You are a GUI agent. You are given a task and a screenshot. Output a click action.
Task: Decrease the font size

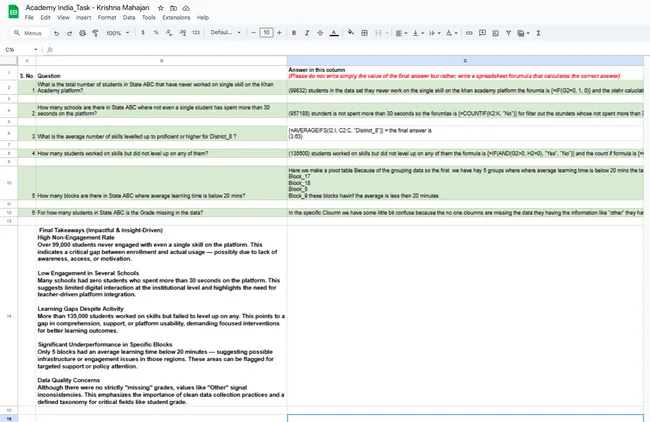253,33
